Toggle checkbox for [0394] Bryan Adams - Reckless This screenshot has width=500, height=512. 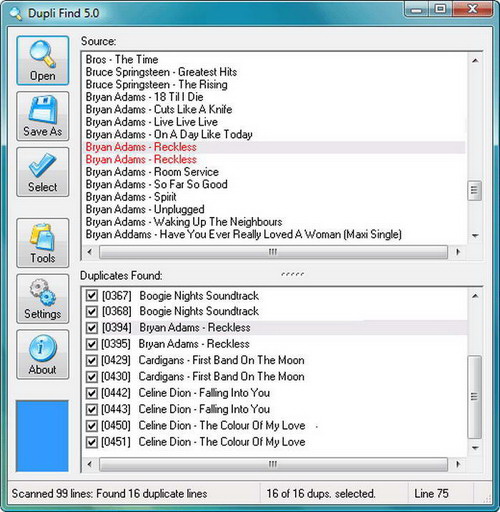91,328
